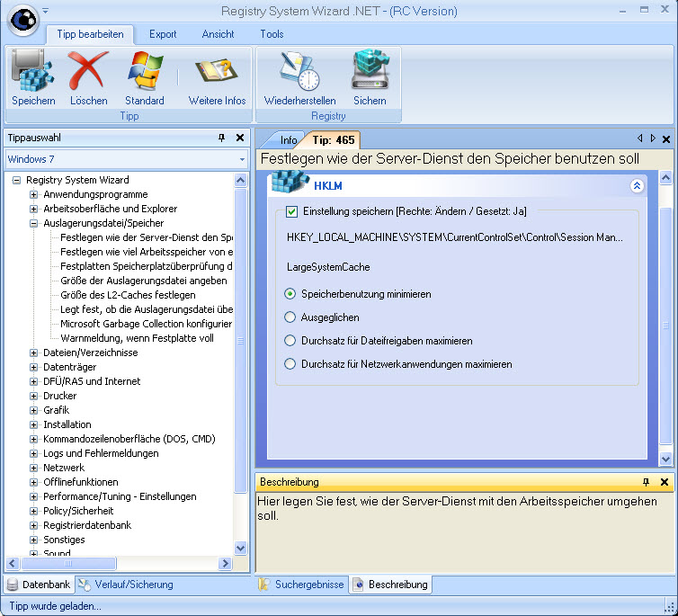Select Speicherbenutzung minimieren option
Image resolution: width=678 pixels, height=616 pixels.
coord(290,294)
